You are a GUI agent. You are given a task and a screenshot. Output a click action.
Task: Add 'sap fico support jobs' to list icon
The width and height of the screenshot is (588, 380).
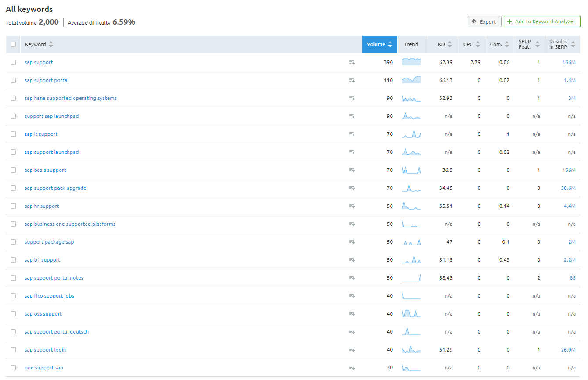(351, 296)
